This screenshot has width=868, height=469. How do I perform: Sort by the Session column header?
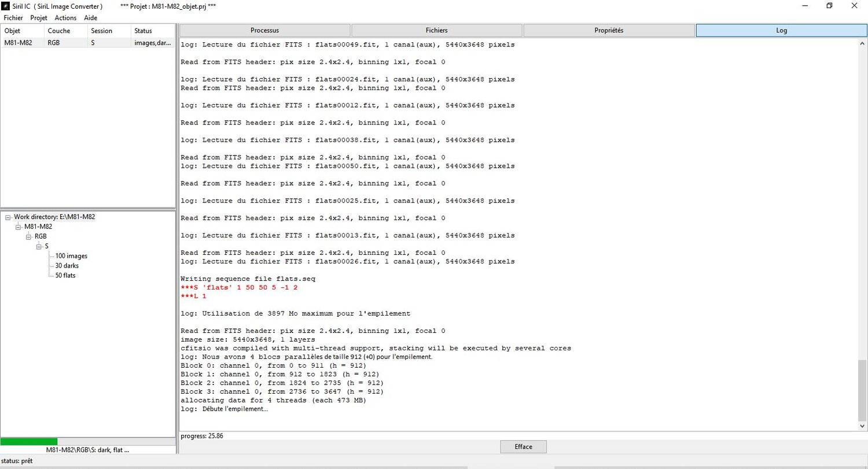[109, 31]
